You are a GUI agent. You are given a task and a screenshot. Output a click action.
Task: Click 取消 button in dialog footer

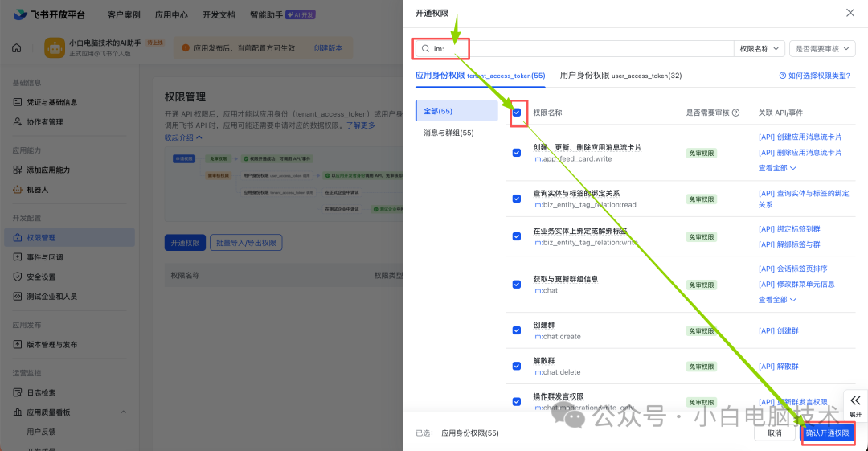775,433
